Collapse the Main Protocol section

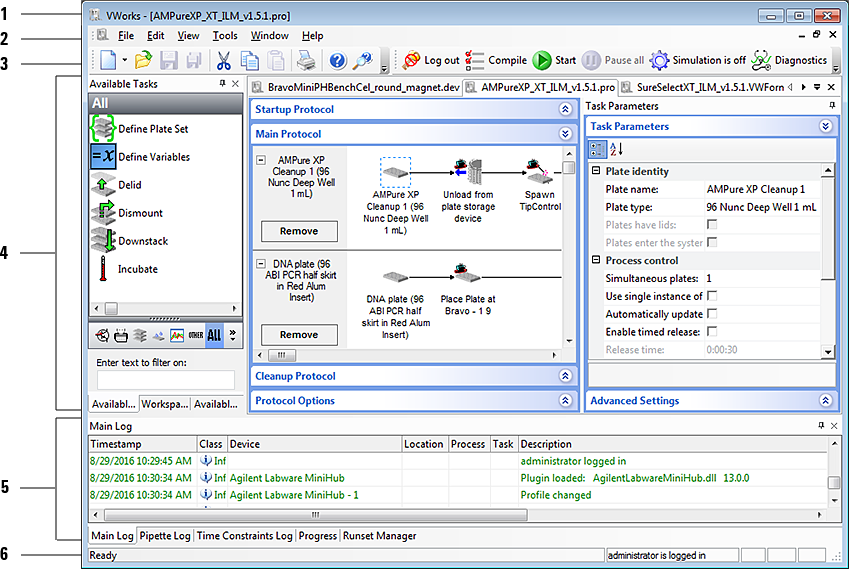click(x=565, y=134)
